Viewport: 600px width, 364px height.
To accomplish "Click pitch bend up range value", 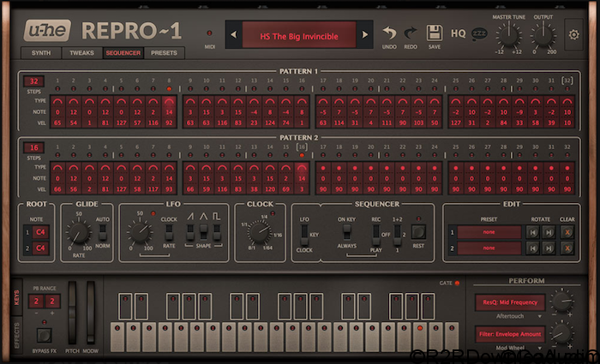I will pos(52,301).
